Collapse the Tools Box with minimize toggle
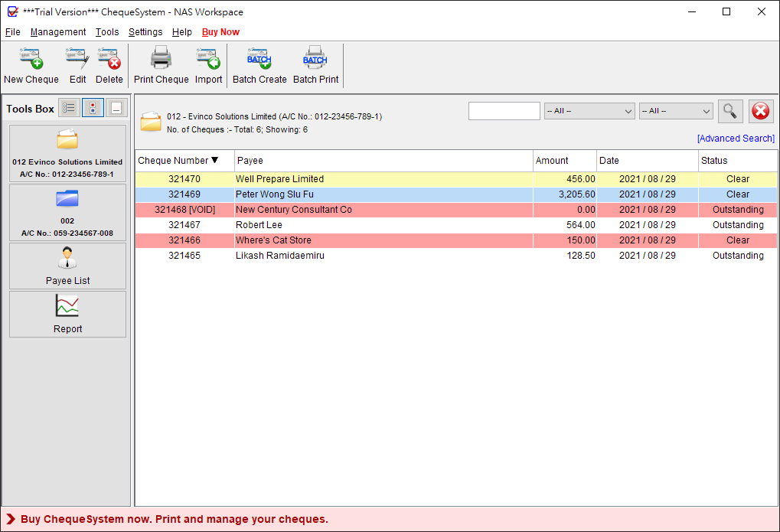This screenshot has width=780, height=532. click(x=116, y=107)
